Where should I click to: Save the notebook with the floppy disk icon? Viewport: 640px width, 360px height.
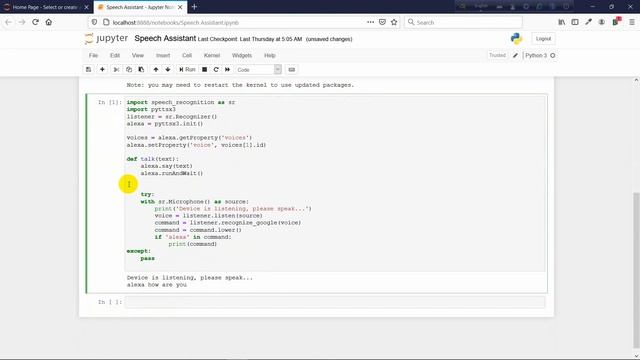[x=88, y=69]
